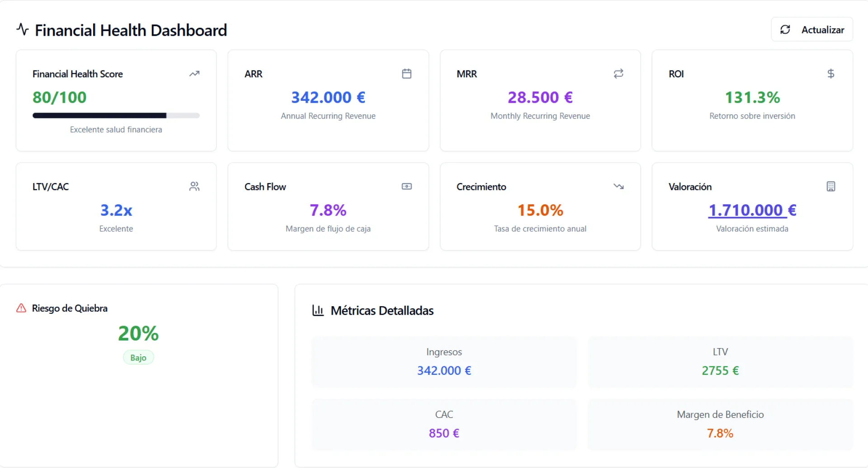
Task: Click the 80/100 health score value
Action: point(60,97)
